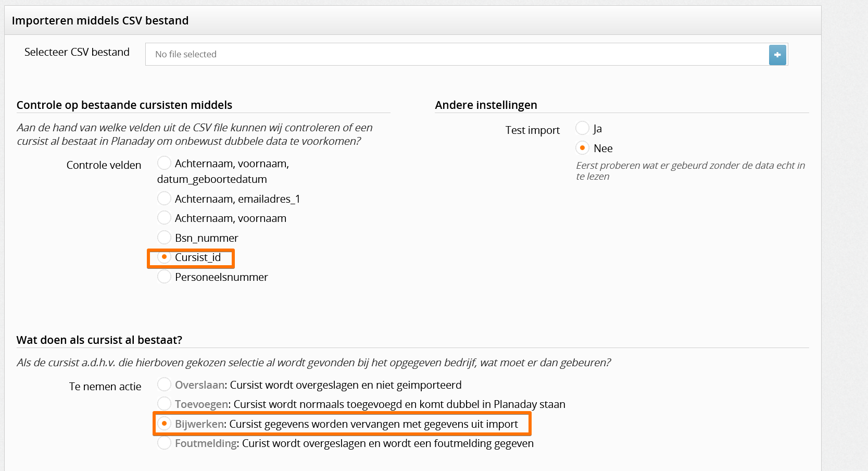868x471 pixels.
Task: Choose the Overslaan action option
Action: click(164, 385)
